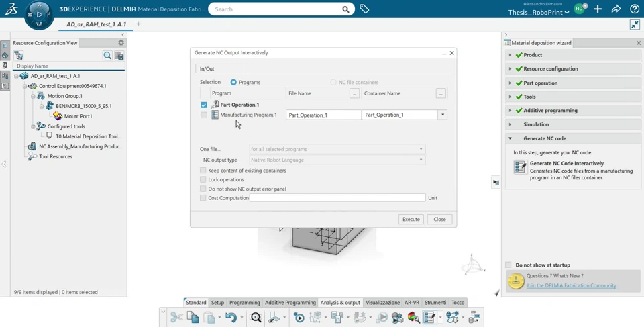644x327 pixels.
Task: Click the File Name field Part_Operation_1
Action: [323, 115]
